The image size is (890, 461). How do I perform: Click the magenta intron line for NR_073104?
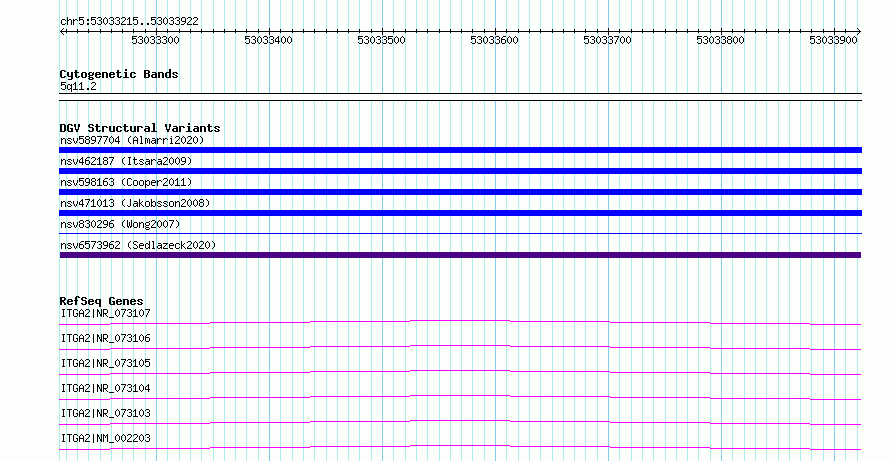[x=460, y=397]
